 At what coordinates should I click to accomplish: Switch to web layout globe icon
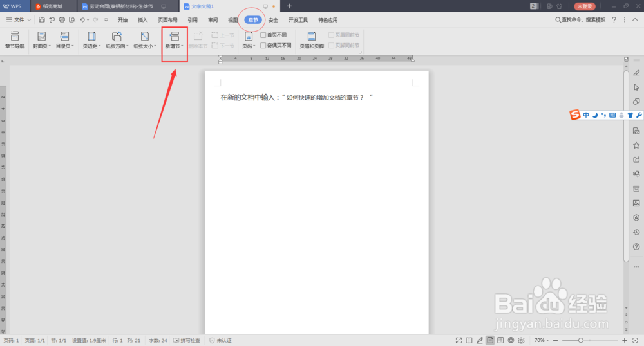pyautogui.click(x=511, y=341)
